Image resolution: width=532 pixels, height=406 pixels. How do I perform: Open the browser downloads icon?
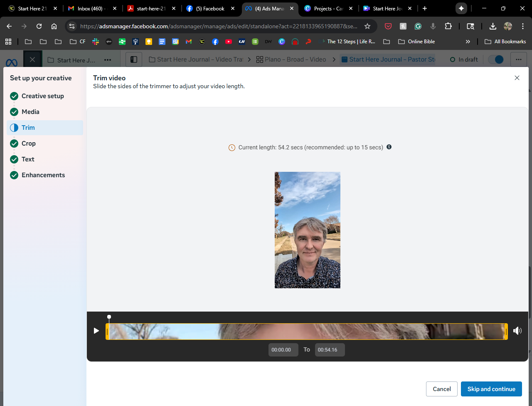click(x=493, y=26)
